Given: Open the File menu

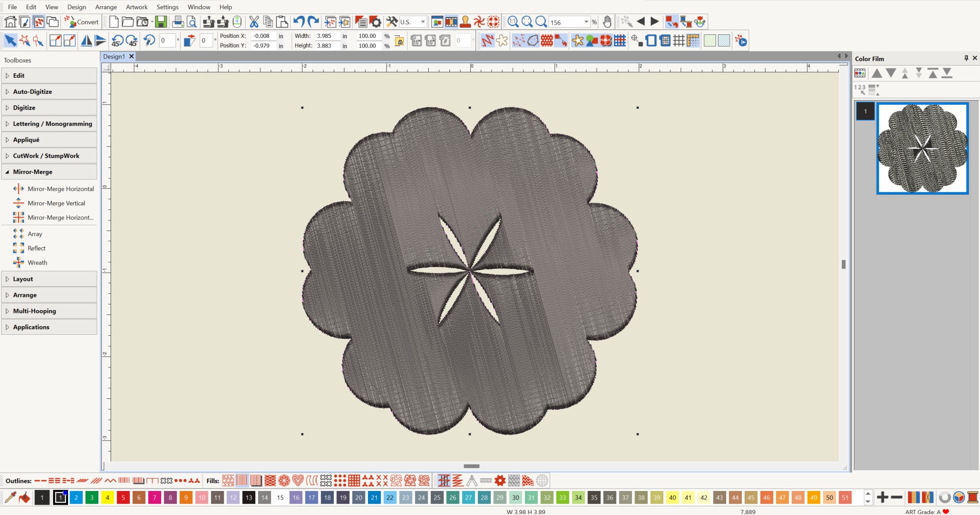Looking at the screenshot, I should pos(12,7).
